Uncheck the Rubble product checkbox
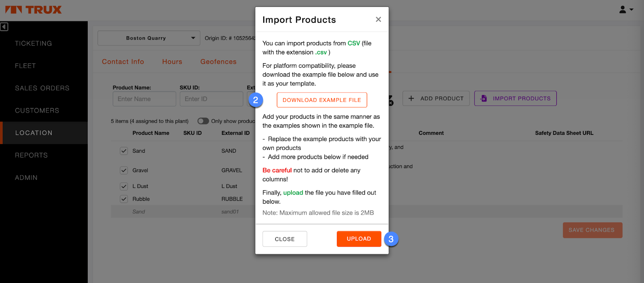 [124, 199]
